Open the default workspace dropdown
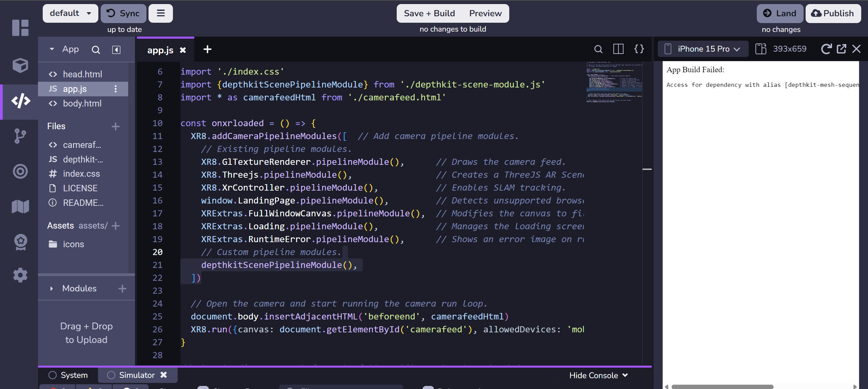 (70, 13)
